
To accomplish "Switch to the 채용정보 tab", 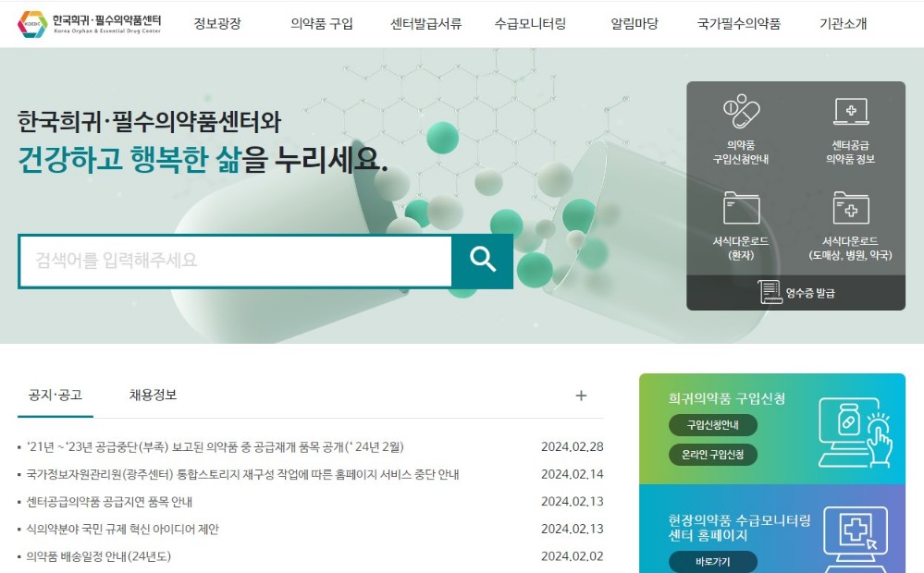I will [153, 394].
